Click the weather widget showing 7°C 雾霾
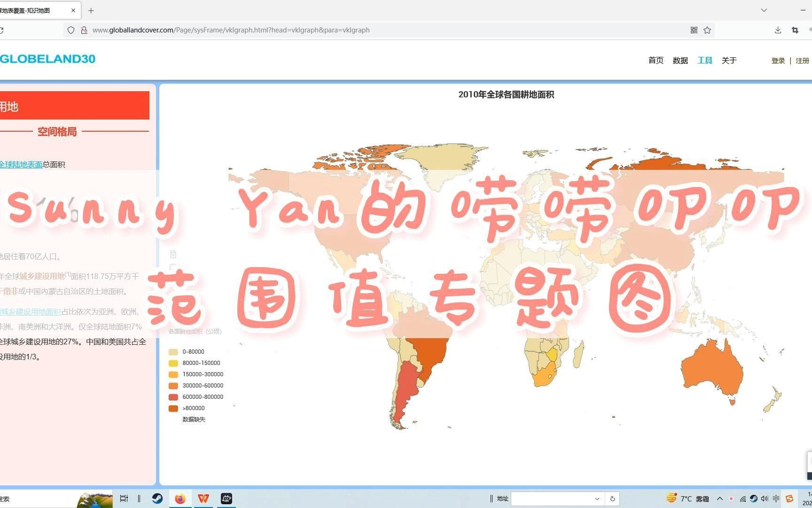Viewport: 812px width, 508px height. point(686,499)
